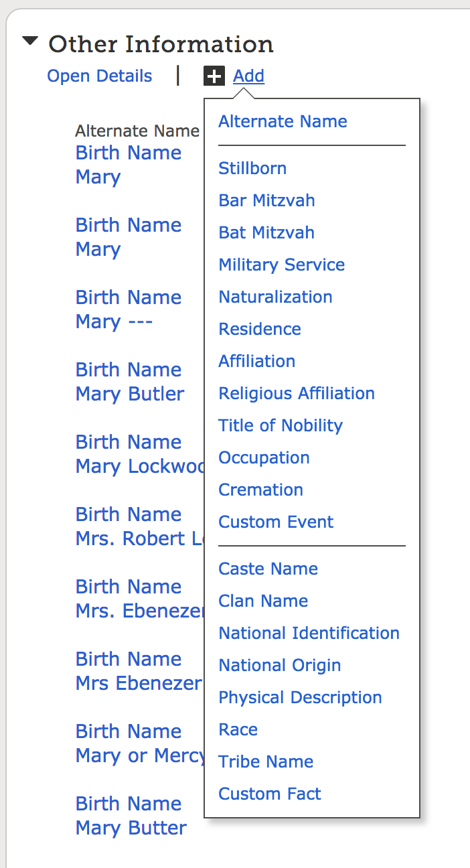Image resolution: width=470 pixels, height=868 pixels.
Task: Add a Military Service fact
Action: 281,265
